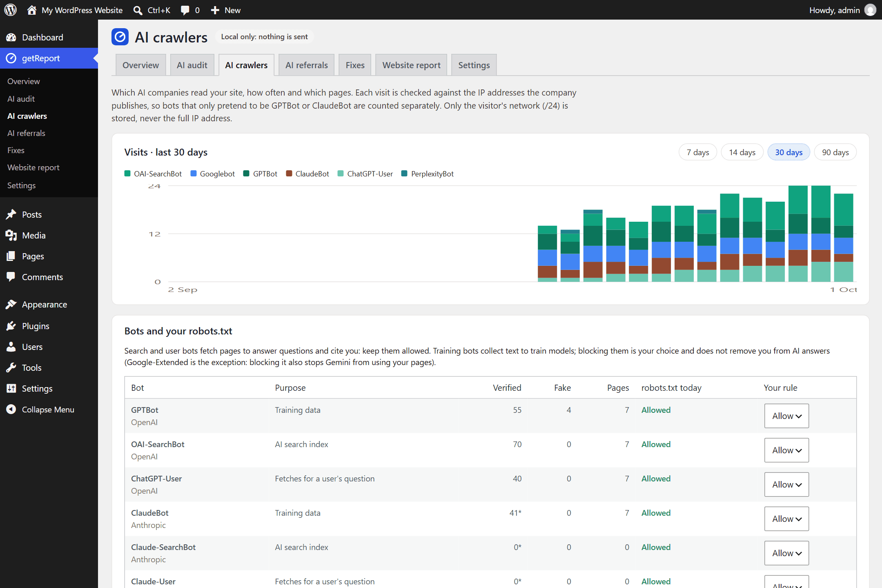This screenshot has height=588, width=882.
Task: Open the Claude-SearchBot rule dropdown
Action: pos(786,553)
